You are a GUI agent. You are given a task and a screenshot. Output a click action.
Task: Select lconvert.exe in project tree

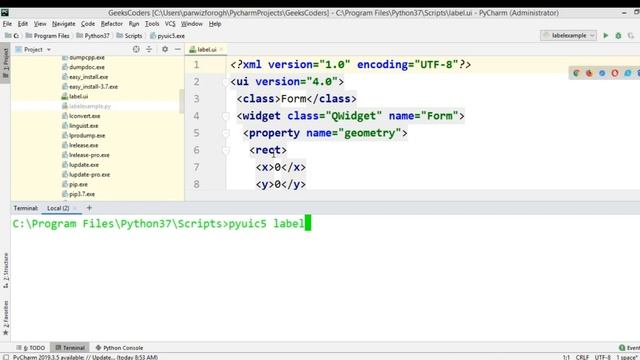pyautogui.click(x=81, y=116)
